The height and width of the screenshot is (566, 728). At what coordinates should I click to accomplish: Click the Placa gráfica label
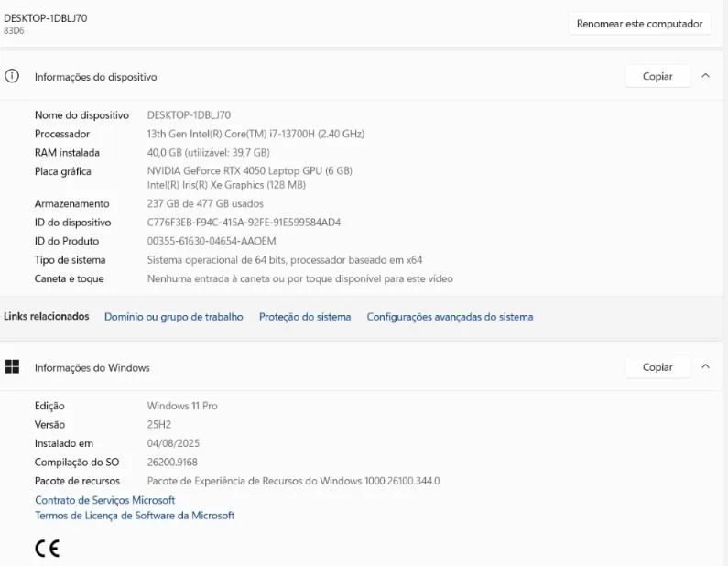point(62,171)
